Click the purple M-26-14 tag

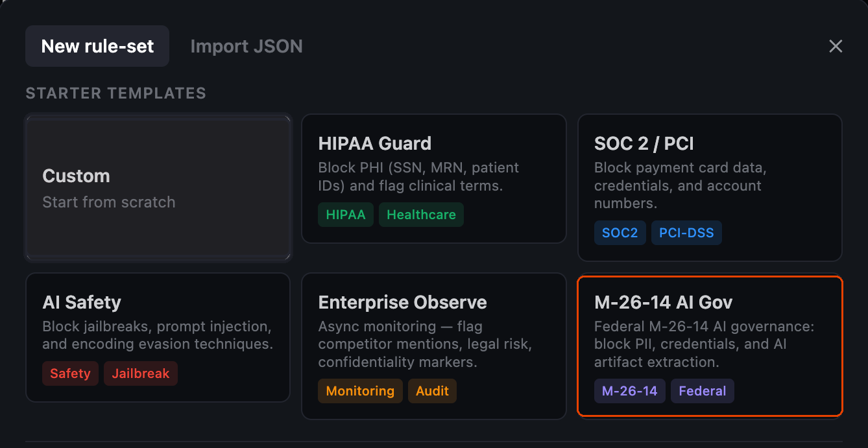[630, 391]
